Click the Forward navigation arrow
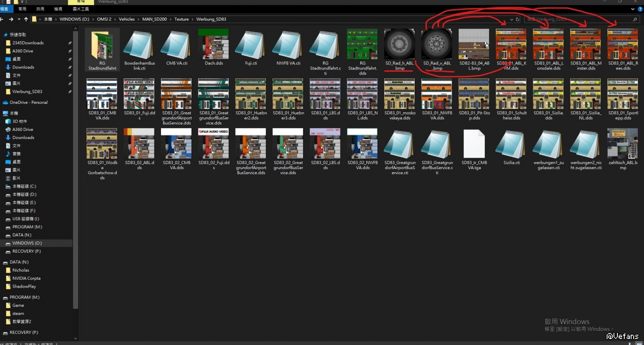This screenshot has height=345, width=644. click(x=10, y=19)
